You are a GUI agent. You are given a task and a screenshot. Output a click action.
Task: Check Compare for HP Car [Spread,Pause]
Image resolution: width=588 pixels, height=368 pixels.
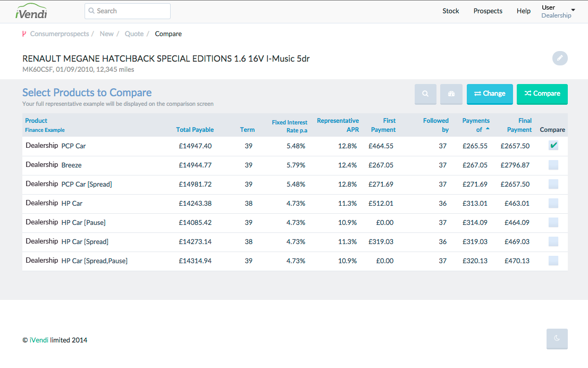[x=553, y=261]
